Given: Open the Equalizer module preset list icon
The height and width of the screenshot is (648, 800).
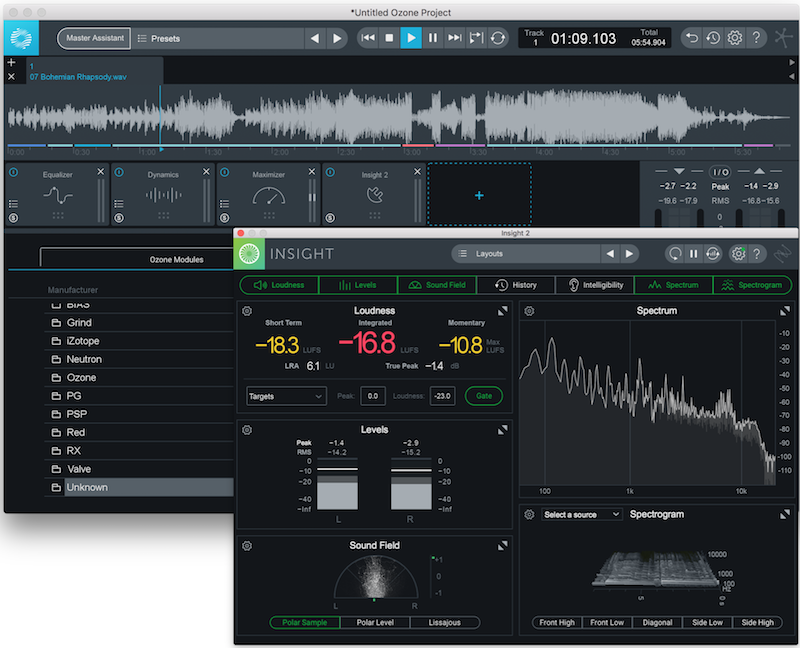Looking at the screenshot, I should (x=14, y=204).
